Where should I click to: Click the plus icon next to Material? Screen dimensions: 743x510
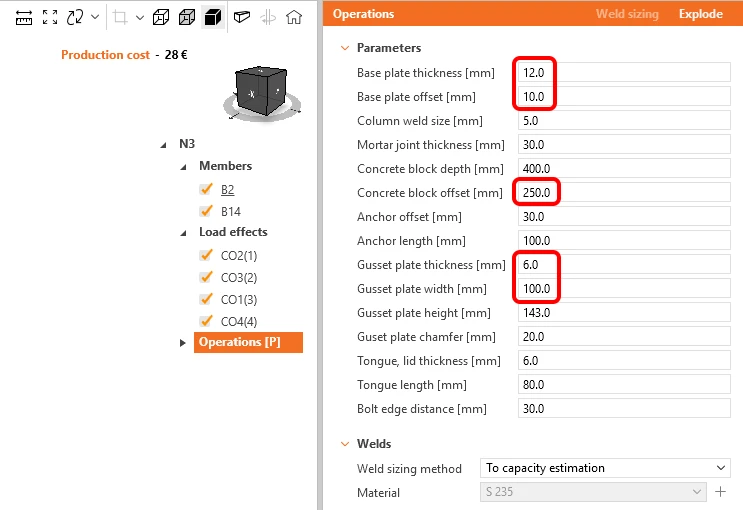(720, 492)
